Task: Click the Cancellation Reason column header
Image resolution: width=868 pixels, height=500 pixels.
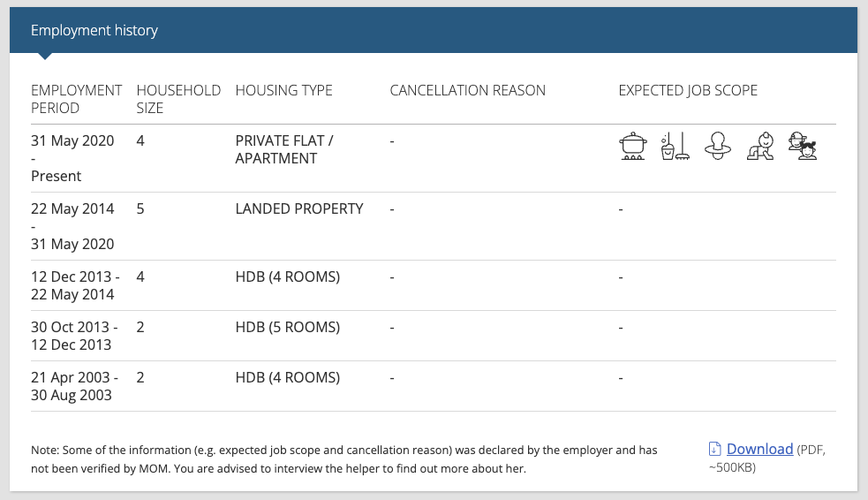Action: [x=468, y=90]
